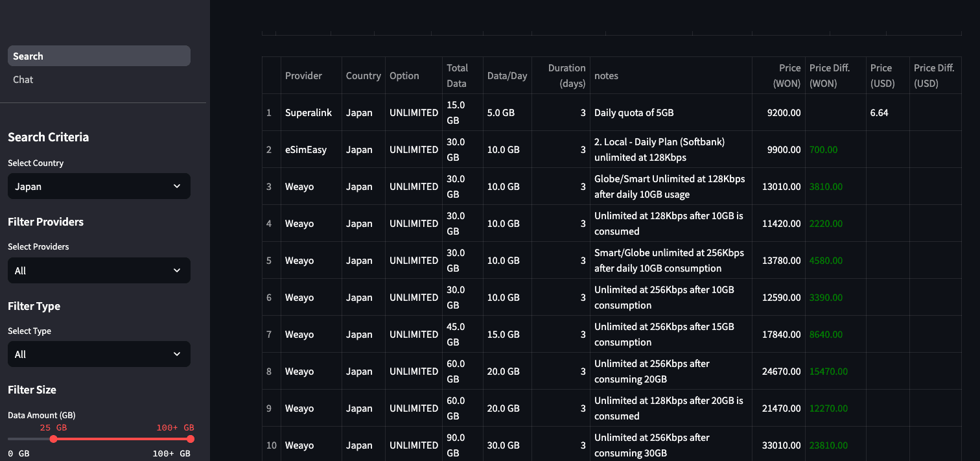980x461 pixels.
Task: Click the chevron icon on the Type selector
Action: point(176,354)
